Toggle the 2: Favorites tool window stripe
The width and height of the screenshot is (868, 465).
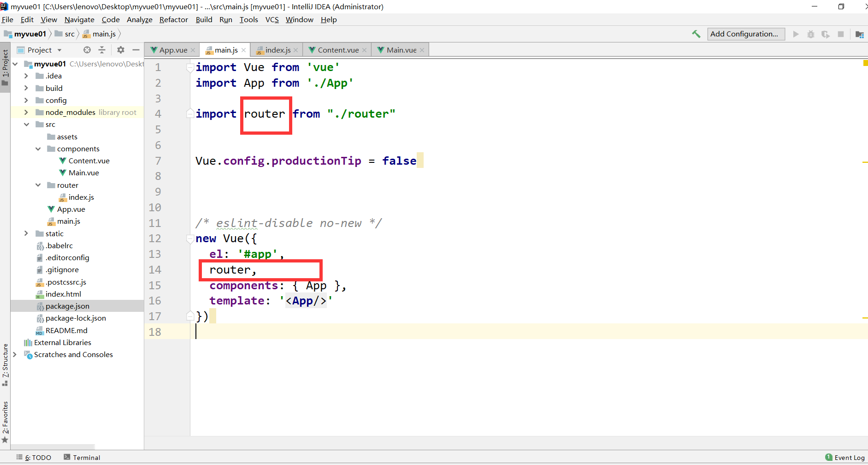click(5, 422)
